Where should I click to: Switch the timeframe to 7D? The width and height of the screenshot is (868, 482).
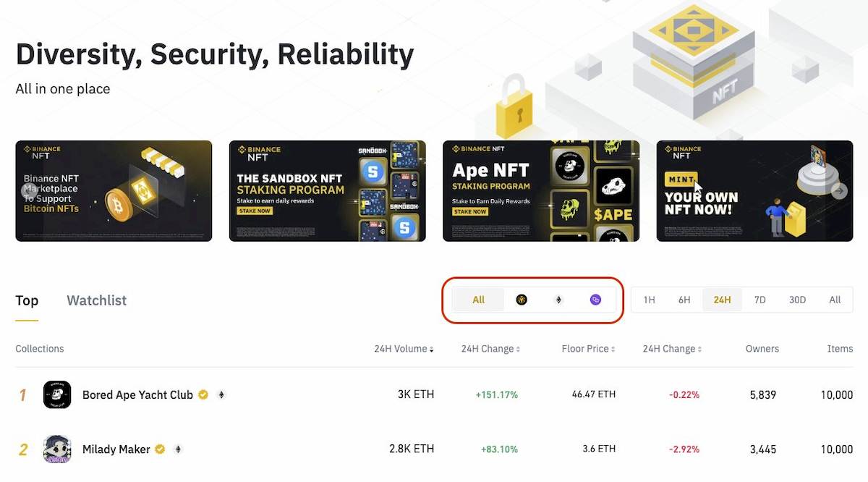759,299
